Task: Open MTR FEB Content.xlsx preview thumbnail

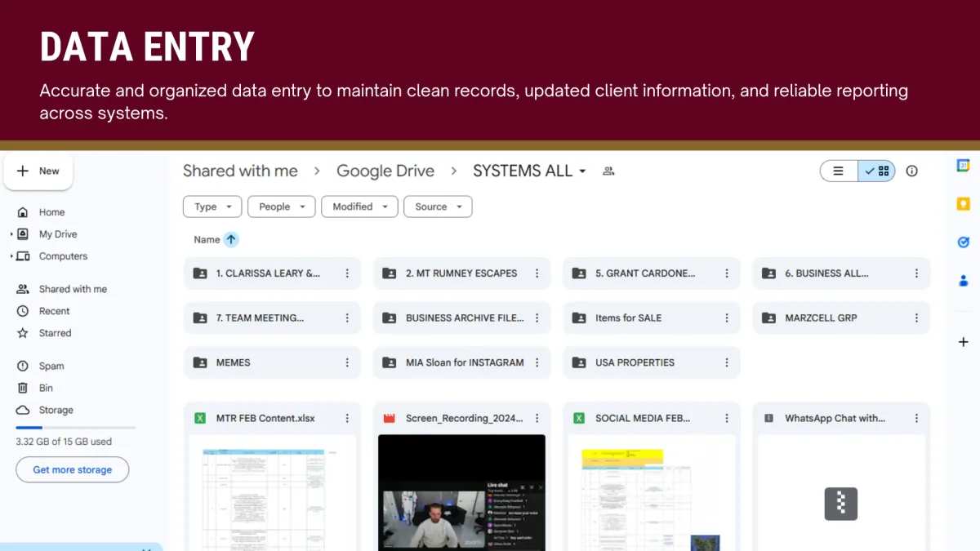Action: (272, 493)
